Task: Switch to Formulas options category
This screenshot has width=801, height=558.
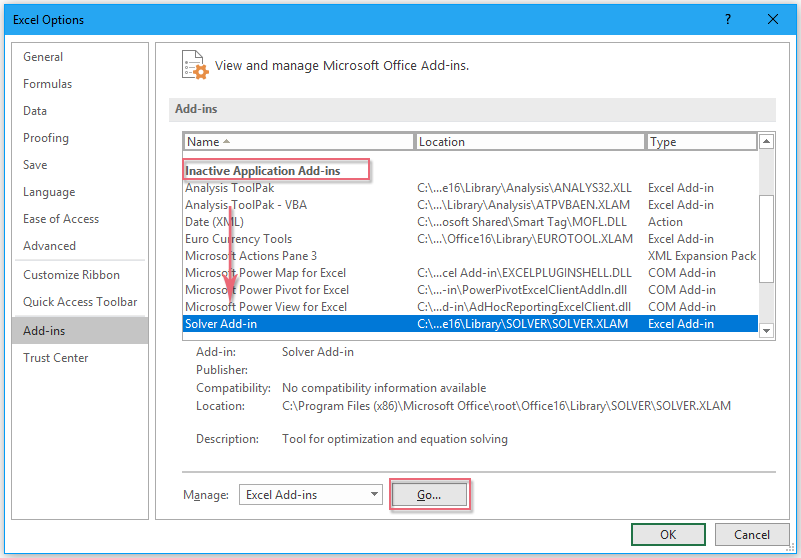Action: [x=48, y=84]
